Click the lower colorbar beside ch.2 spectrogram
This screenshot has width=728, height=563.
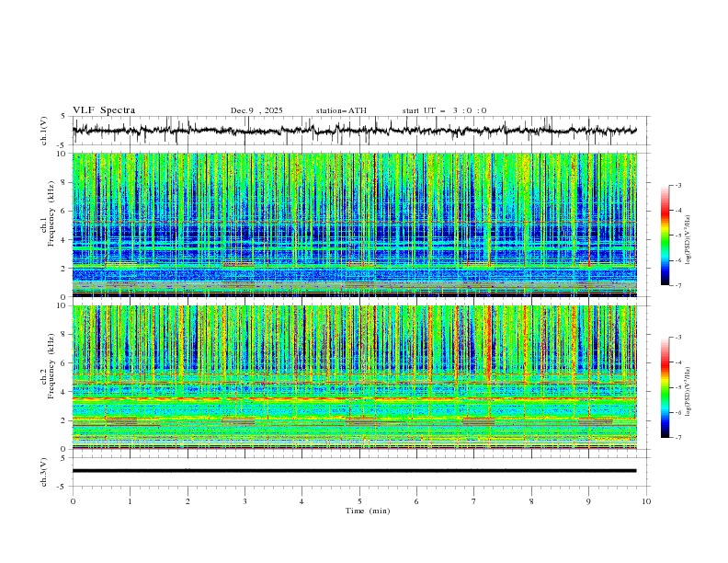[x=665, y=386]
